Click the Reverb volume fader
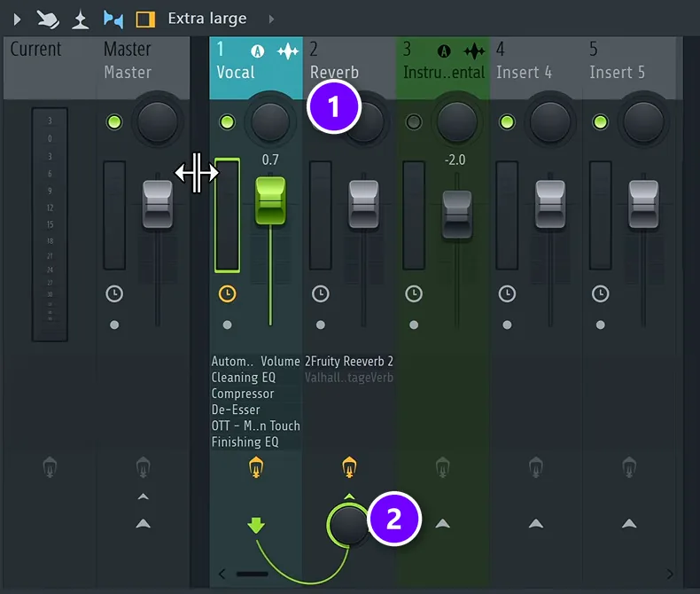The image size is (700, 594). pyautogui.click(x=364, y=204)
